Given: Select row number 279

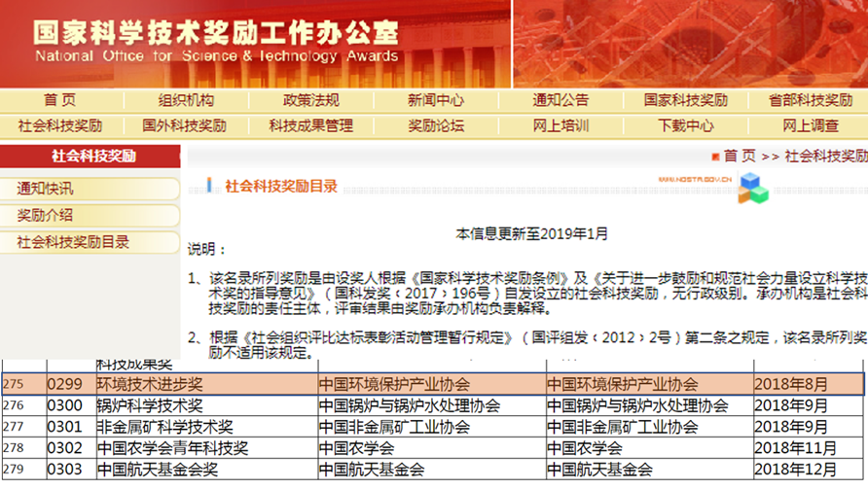Looking at the screenshot, I should coord(23,469).
